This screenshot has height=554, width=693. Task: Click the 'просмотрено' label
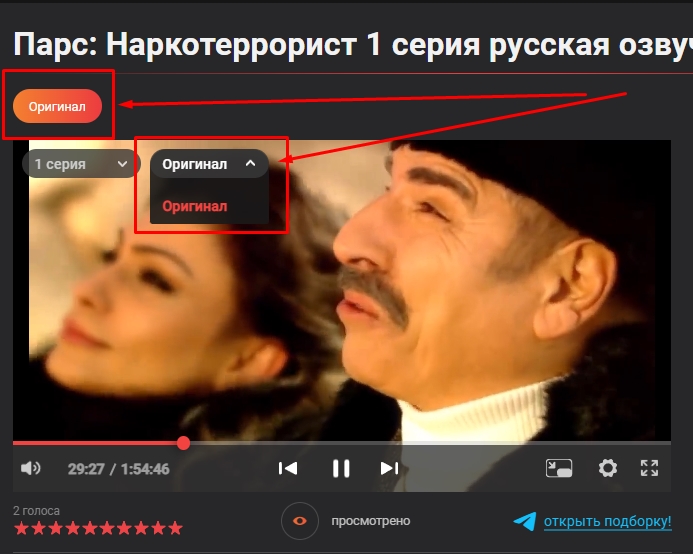[370, 521]
